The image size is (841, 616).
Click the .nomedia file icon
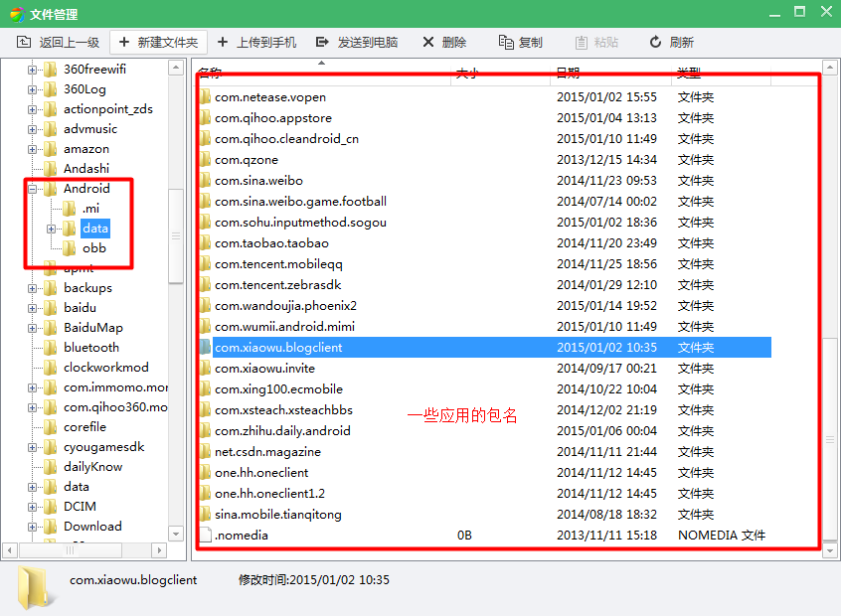205,536
